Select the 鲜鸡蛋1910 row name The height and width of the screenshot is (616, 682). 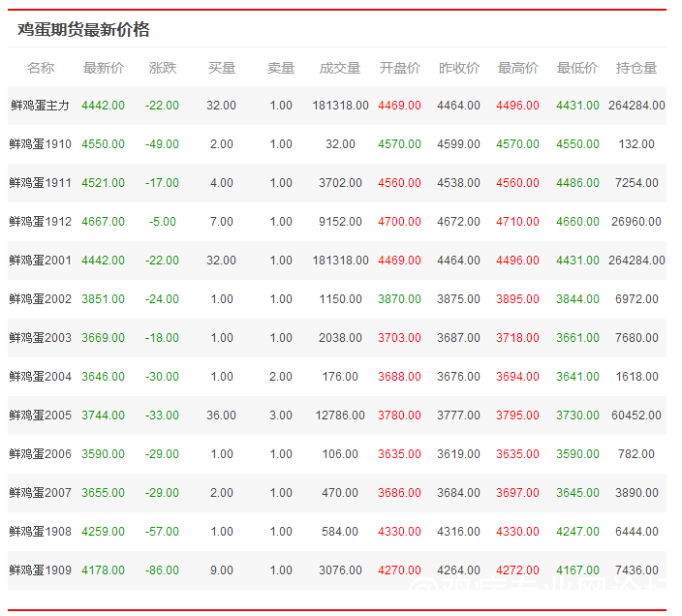[40, 144]
